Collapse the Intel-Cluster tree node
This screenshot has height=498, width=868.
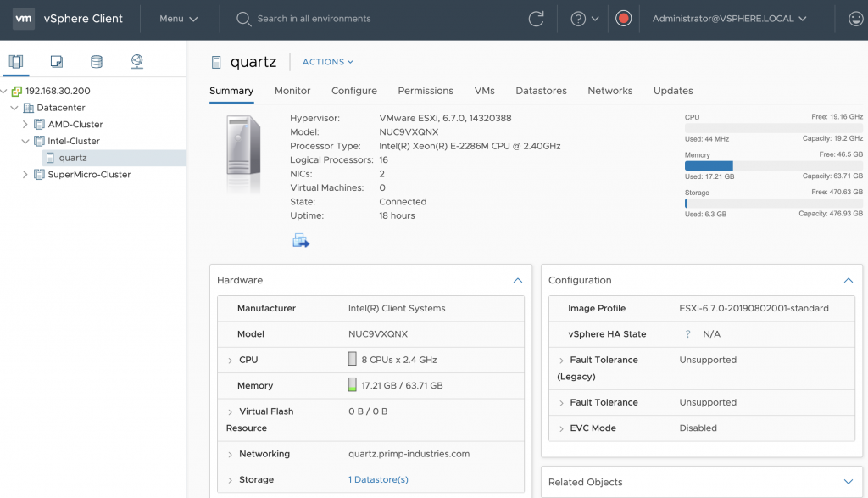coord(25,141)
